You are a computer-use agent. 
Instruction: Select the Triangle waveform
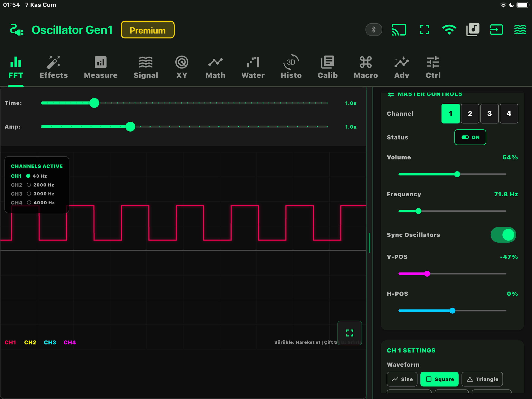tap(482, 379)
